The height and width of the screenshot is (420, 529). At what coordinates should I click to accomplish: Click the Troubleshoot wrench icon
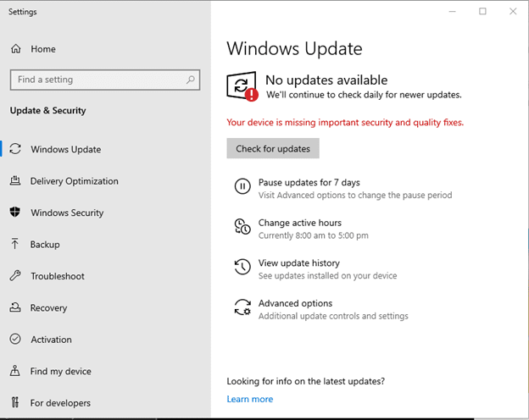click(15, 276)
